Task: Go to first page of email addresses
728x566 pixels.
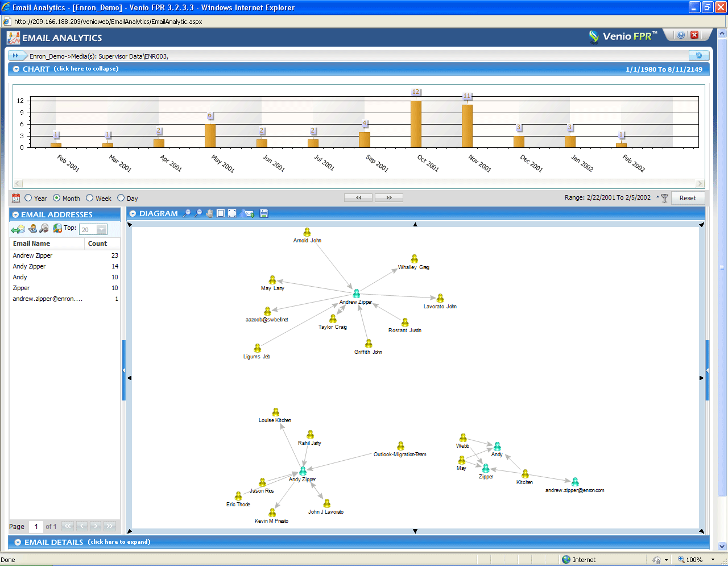Action: (x=68, y=526)
